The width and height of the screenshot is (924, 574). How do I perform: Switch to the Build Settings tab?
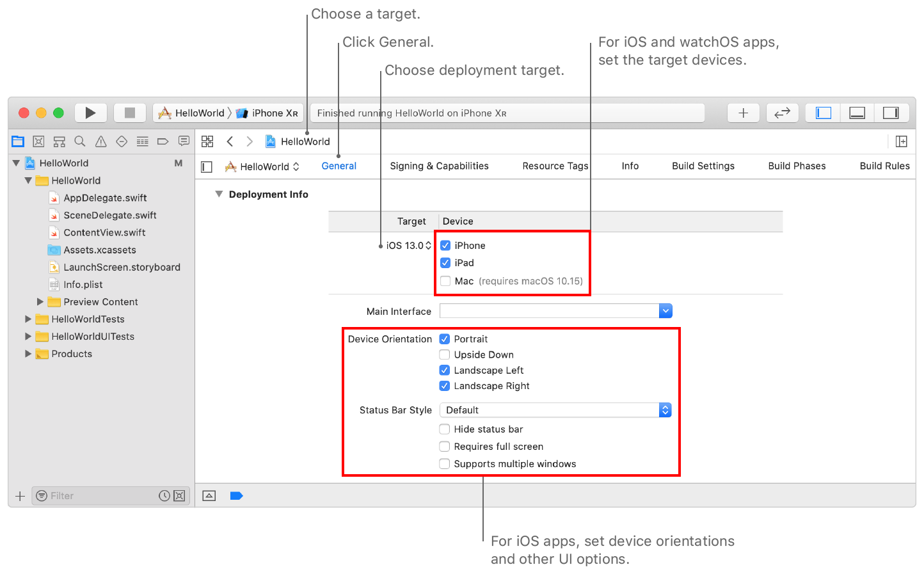[x=703, y=166]
